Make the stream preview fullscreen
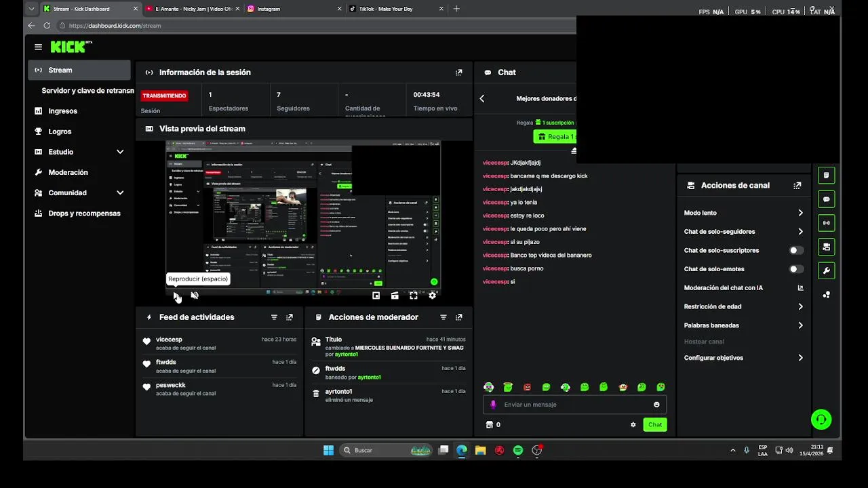Screen dimensions: 868x488 coord(414,296)
